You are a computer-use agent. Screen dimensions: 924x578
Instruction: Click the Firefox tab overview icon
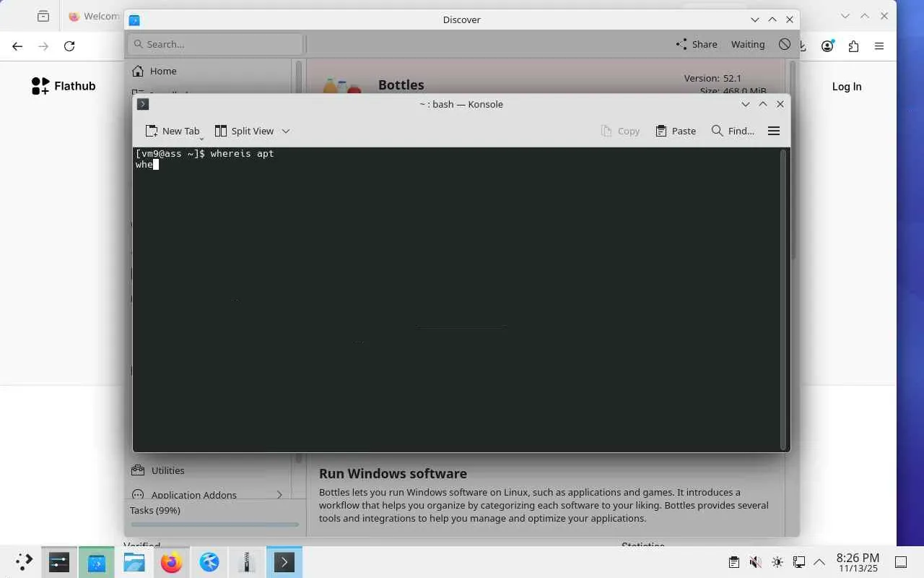click(43, 16)
